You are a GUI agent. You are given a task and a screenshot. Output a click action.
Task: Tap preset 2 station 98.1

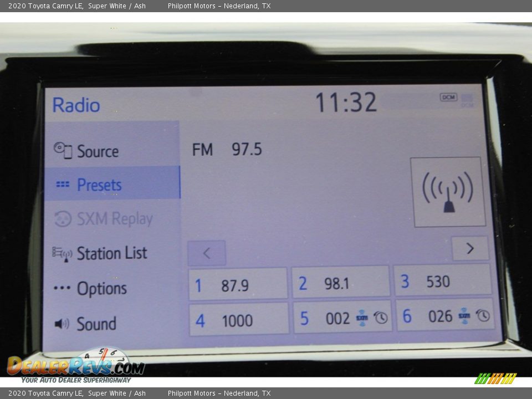341,282
